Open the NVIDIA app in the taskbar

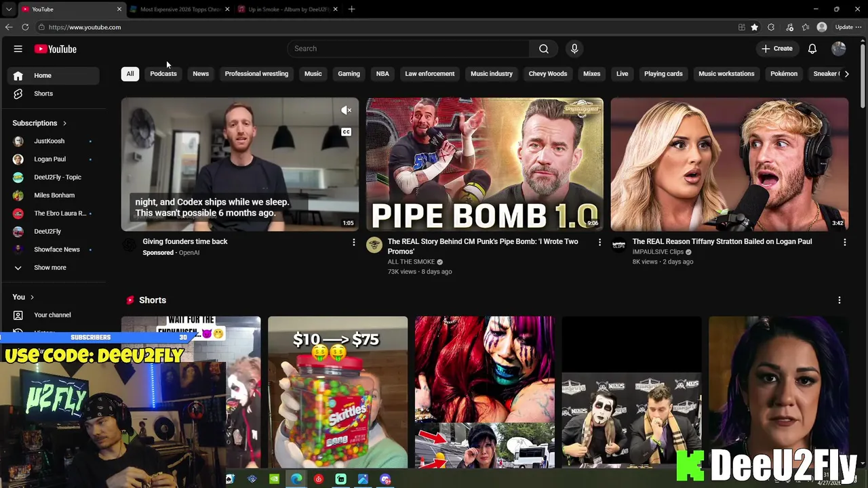(274, 479)
